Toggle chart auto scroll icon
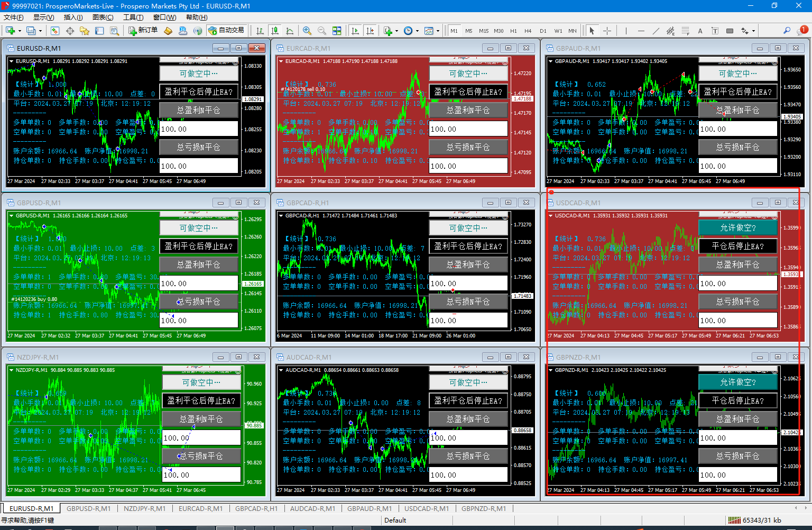Image resolution: width=812 pixels, height=530 pixels. pyautogui.click(x=355, y=31)
